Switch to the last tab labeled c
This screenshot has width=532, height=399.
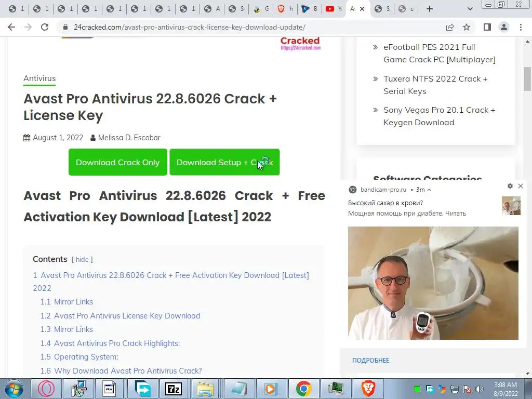coord(406,9)
